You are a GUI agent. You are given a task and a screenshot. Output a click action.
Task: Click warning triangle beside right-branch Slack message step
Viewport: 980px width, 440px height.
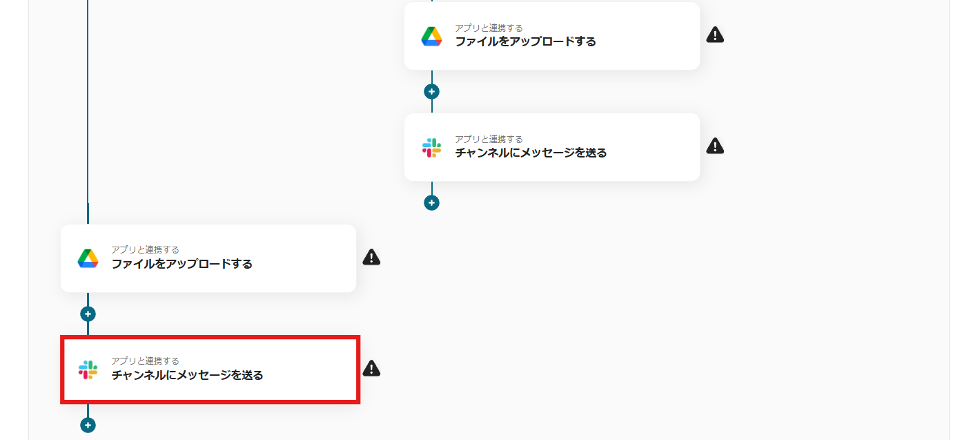click(716, 146)
